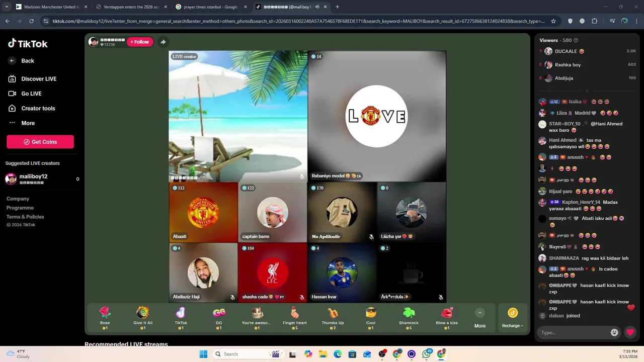This screenshot has width=644, height=362.
Task: Toggle mute icon on Abdiaziz Haji tile
Action: coord(232,297)
